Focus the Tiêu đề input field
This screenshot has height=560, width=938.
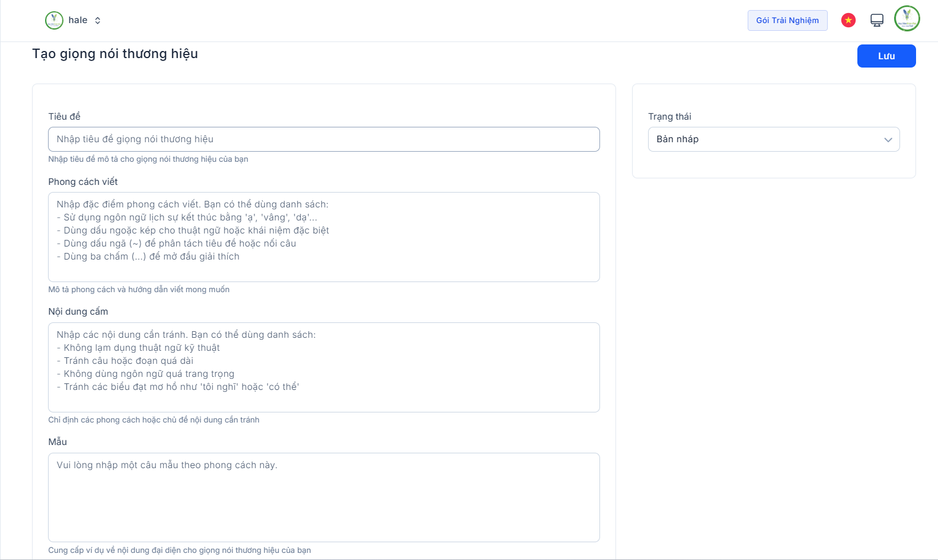pos(324,139)
